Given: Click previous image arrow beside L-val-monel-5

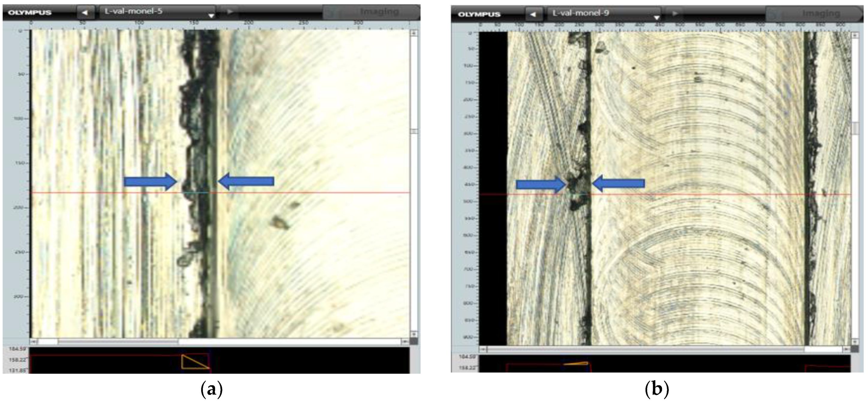Looking at the screenshot, I should (x=85, y=13).
